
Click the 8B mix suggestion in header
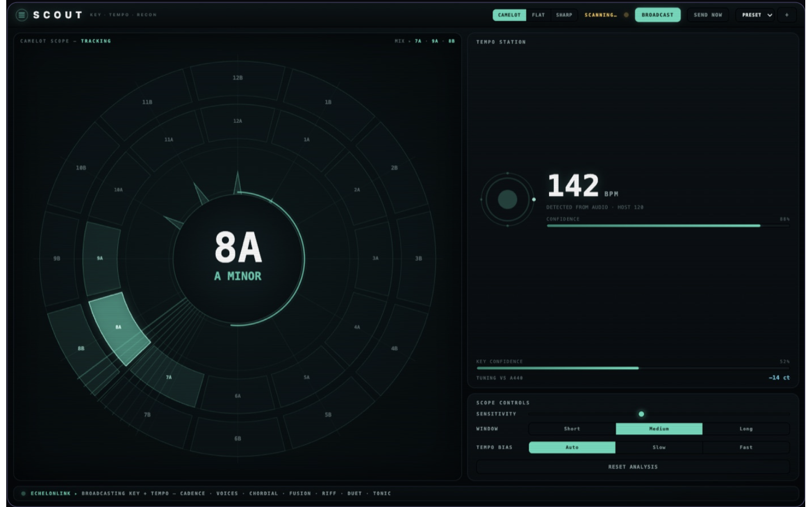[451, 41]
